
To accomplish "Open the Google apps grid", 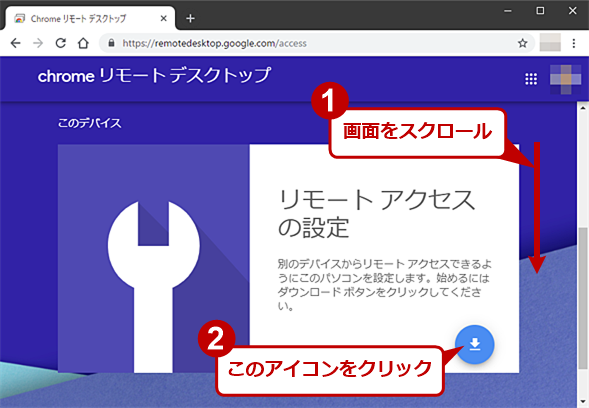I will 531,79.
